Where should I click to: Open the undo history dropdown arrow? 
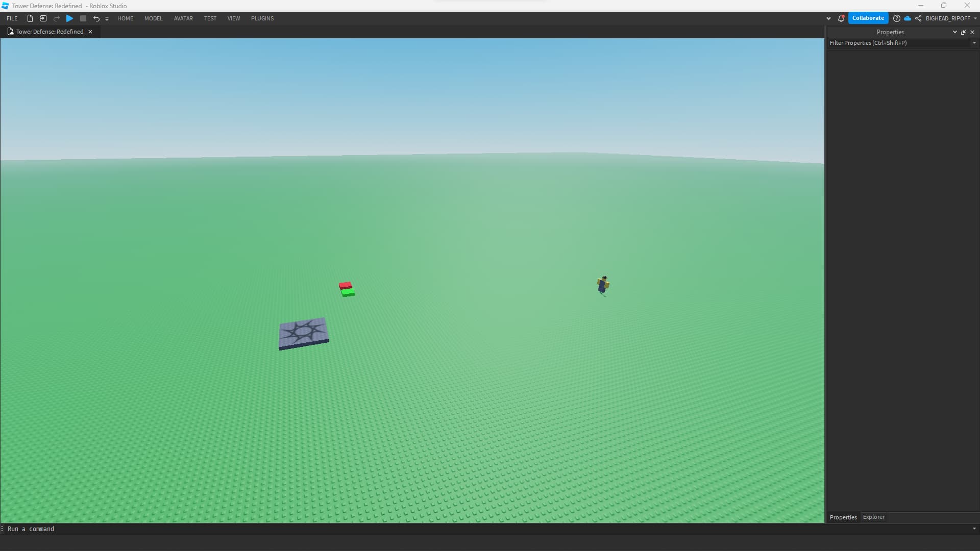click(x=107, y=18)
